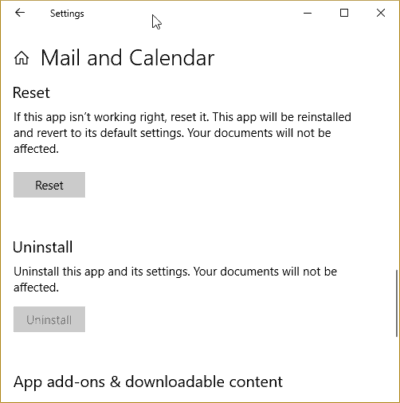Open the Settings home icon

[22, 58]
